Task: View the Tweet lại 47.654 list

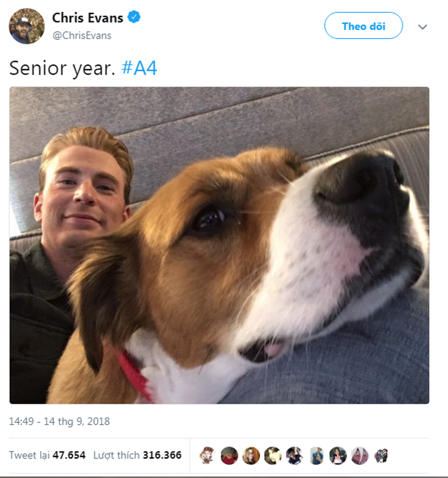Action: (47, 455)
